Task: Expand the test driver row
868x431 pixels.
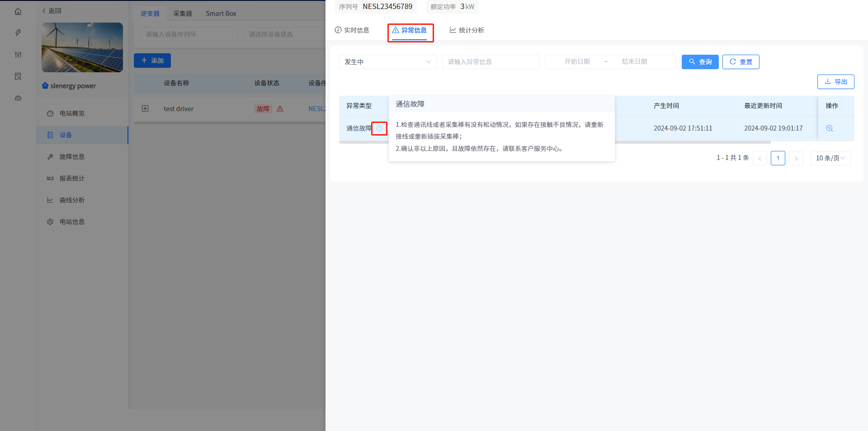Action: tap(145, 108)
